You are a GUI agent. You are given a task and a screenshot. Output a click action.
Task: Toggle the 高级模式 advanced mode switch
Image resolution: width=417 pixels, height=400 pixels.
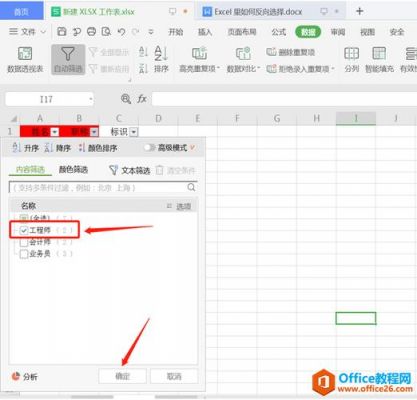coord(150,147)
